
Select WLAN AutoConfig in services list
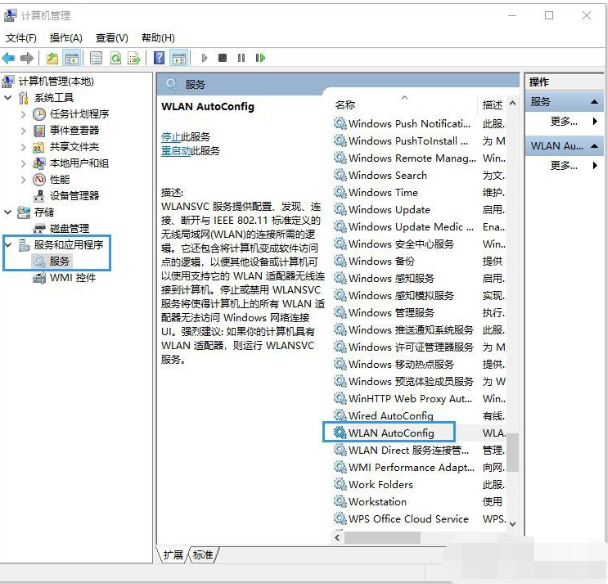click(390, 433)
